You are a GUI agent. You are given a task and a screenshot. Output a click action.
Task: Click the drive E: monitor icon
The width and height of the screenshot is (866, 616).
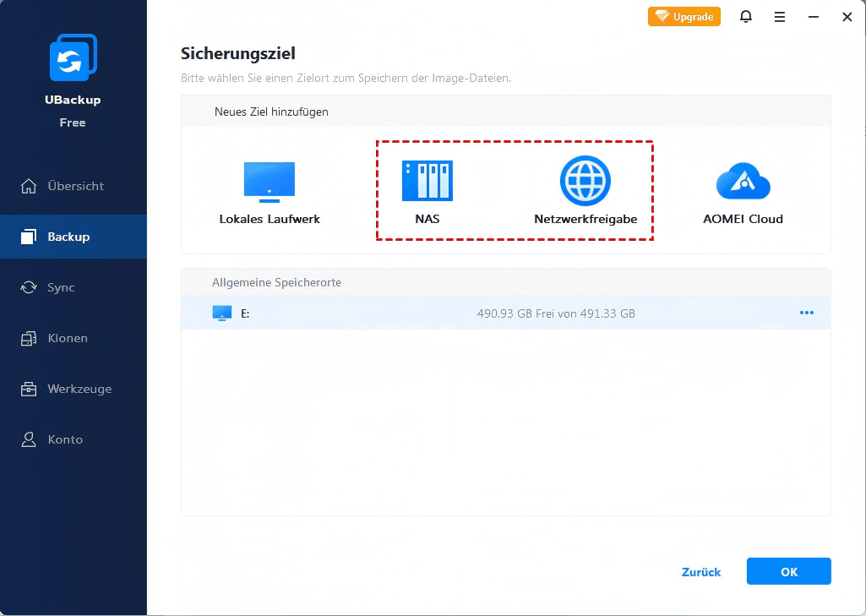[221, 313]
